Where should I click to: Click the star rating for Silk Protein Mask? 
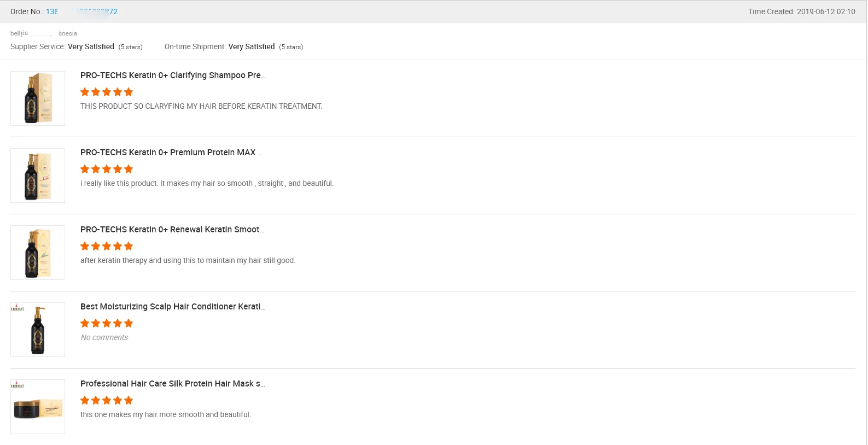(x=107, y=400)
